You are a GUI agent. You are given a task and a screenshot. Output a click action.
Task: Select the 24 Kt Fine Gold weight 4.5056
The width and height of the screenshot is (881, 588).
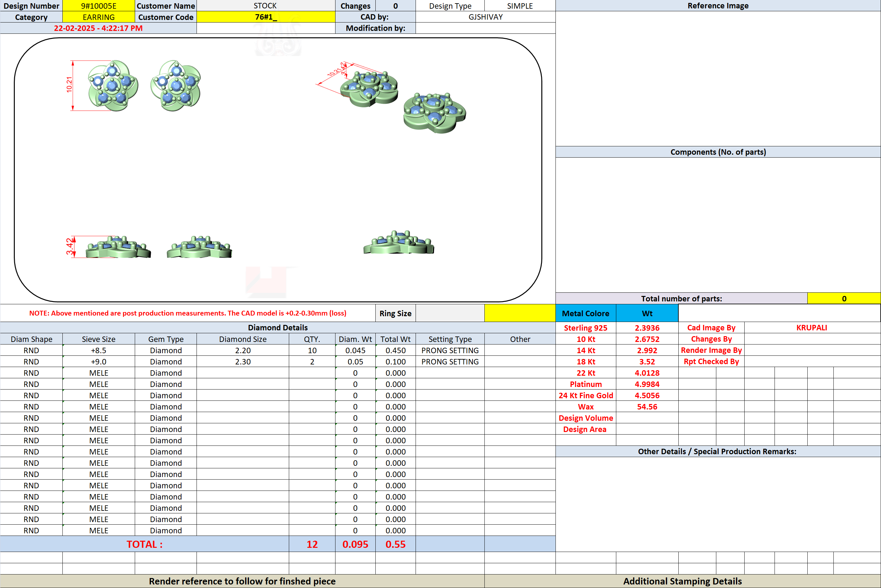[647, 395]
